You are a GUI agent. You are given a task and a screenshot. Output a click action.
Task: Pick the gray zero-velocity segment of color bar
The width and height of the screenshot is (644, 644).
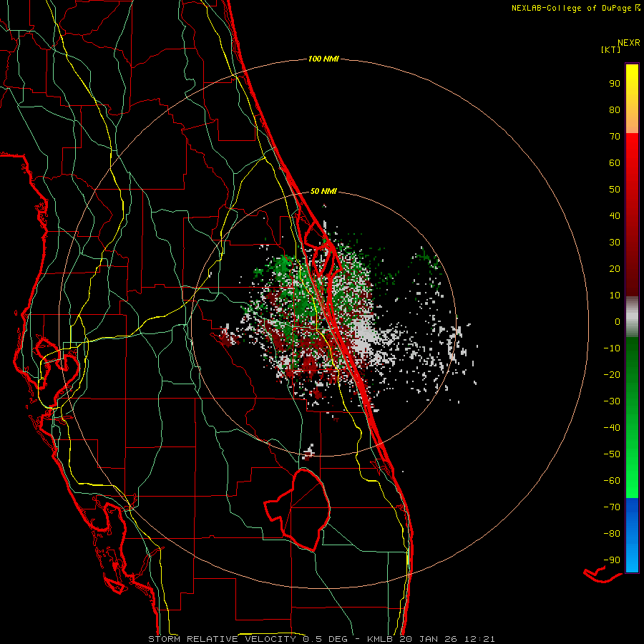pos(632,317)
